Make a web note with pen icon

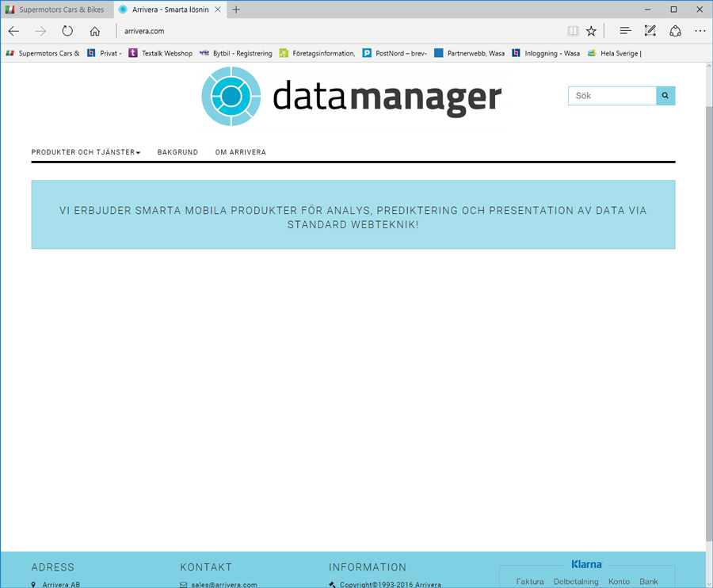[650, 30]
